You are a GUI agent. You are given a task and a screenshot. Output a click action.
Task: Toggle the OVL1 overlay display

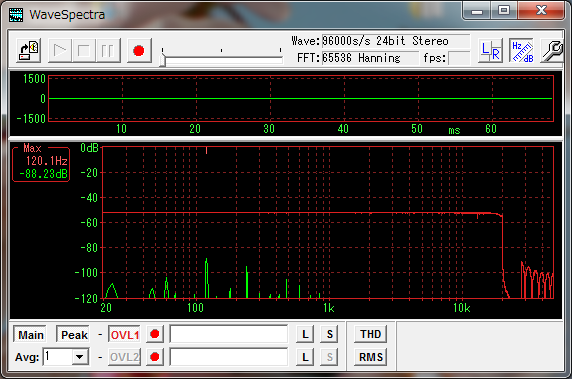[x=124, y=334]
